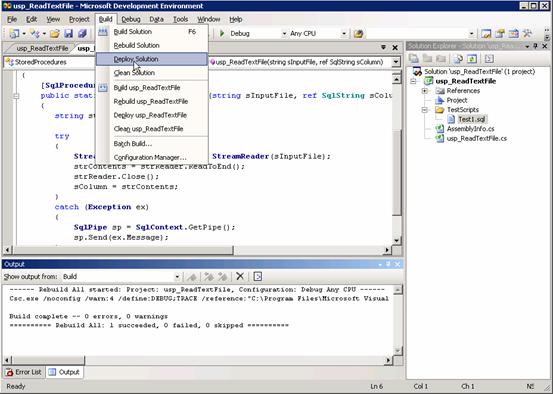Open the Debug menu
The image size is (553, 394).
[x=131, y=19]
